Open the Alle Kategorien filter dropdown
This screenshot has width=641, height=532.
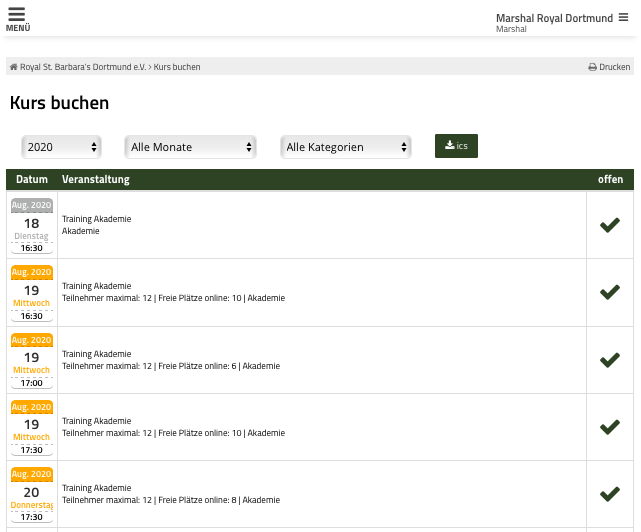(346, 147)
